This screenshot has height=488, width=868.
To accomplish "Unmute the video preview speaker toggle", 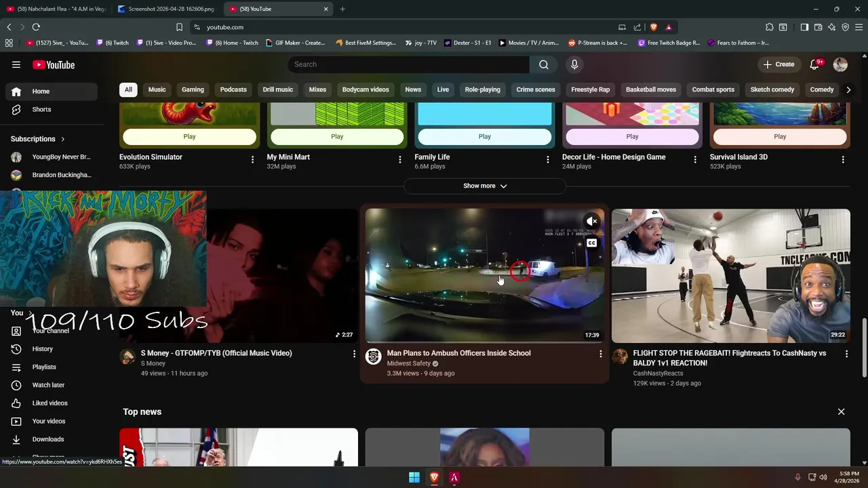I will click(x=592, y=222).
